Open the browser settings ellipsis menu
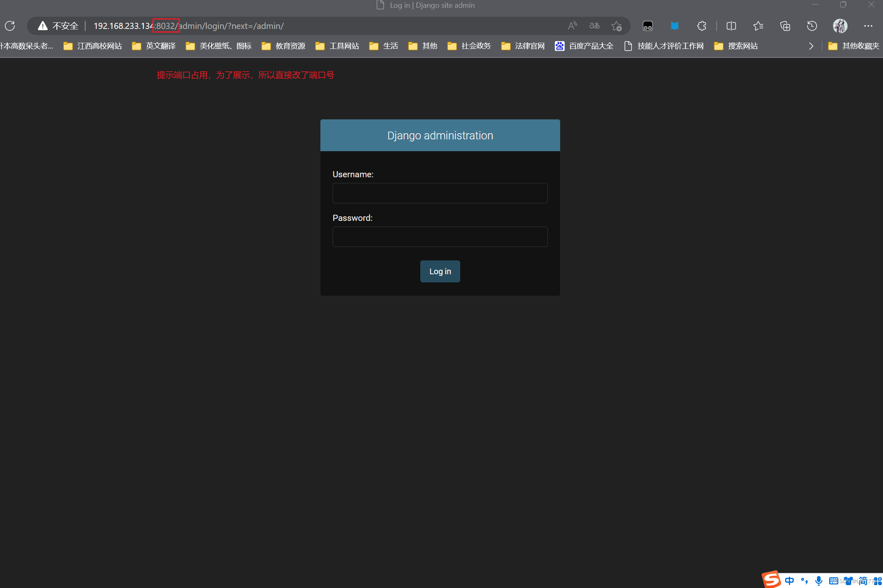883x588 pixels. tap(868, 26)
